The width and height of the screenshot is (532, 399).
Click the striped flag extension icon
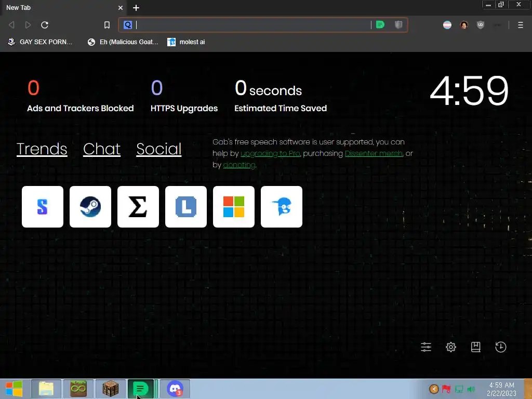[x=447, y=25]
